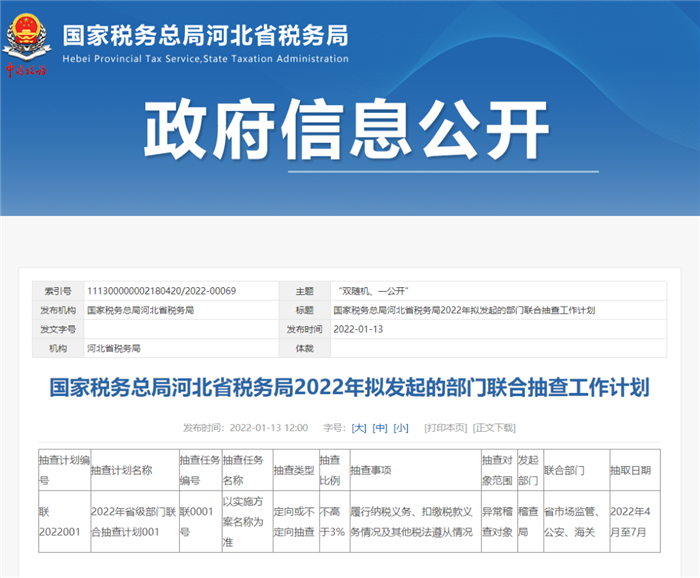Click the 标题 label cell
The image size is (700, 578).
tap(304, 310)
